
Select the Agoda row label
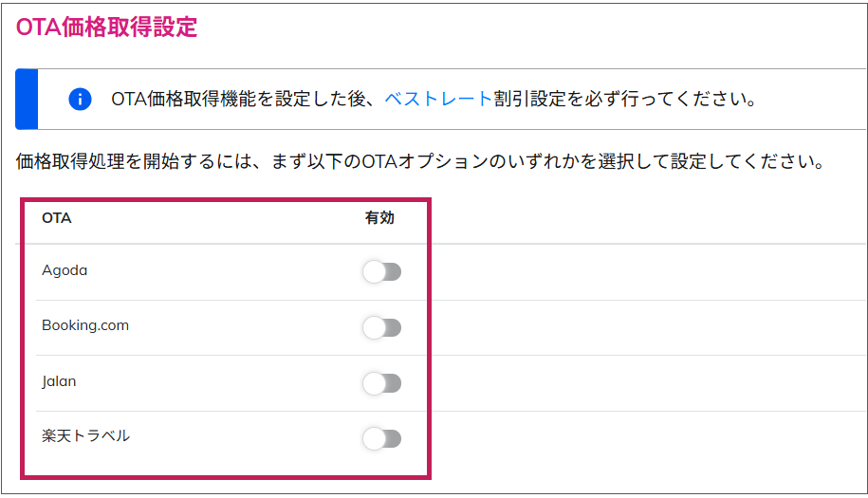[x=65, y=270]
